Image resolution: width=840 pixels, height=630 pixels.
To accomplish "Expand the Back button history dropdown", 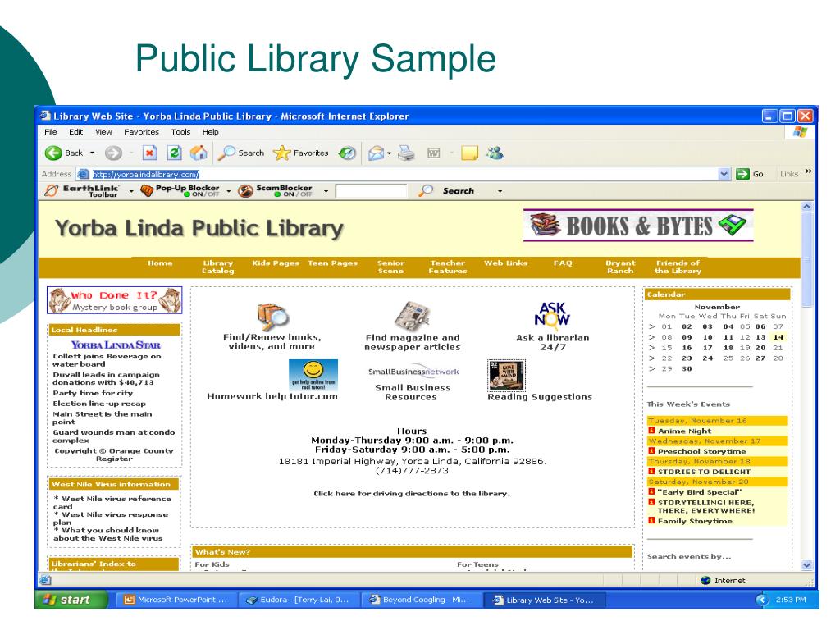I will click(92, 153).
